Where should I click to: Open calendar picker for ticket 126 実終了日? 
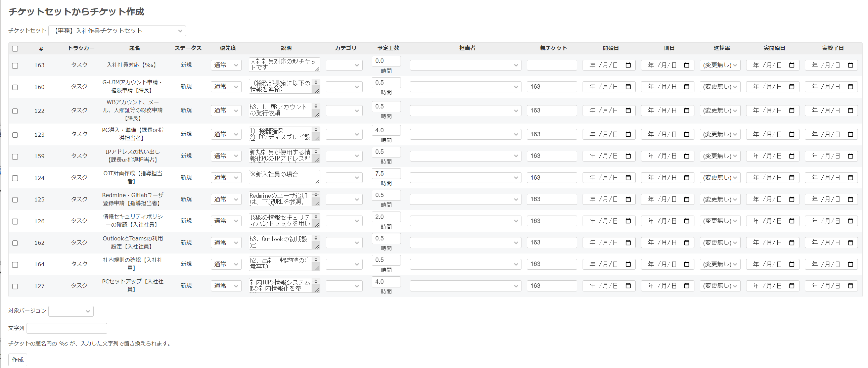[x=851, y=221]
